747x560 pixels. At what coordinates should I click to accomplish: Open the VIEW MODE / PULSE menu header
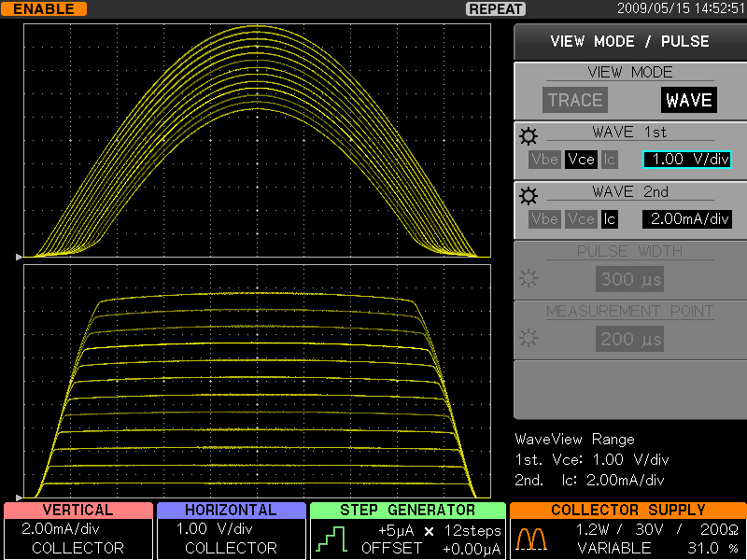[630, 41]
